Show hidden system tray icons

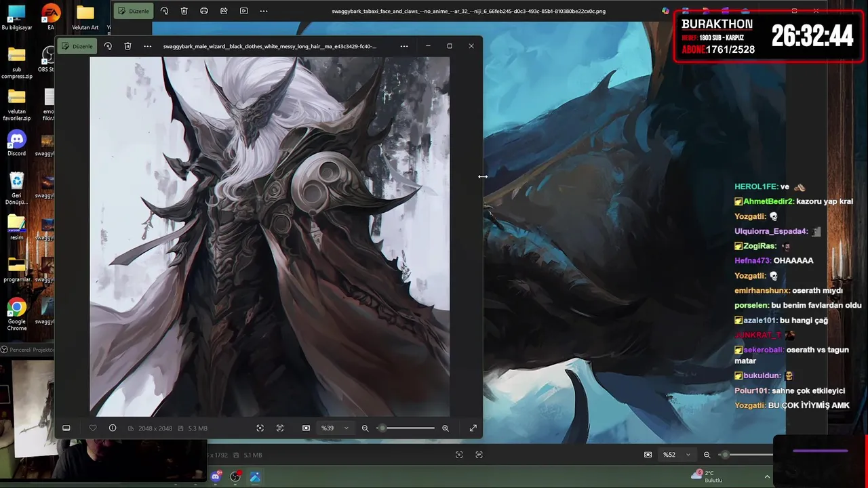click(767, 476)
